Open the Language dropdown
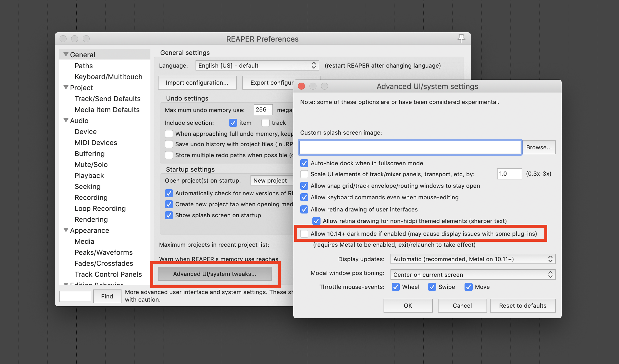The height and width of the screenshot is (364, 619). pos(257,65)
